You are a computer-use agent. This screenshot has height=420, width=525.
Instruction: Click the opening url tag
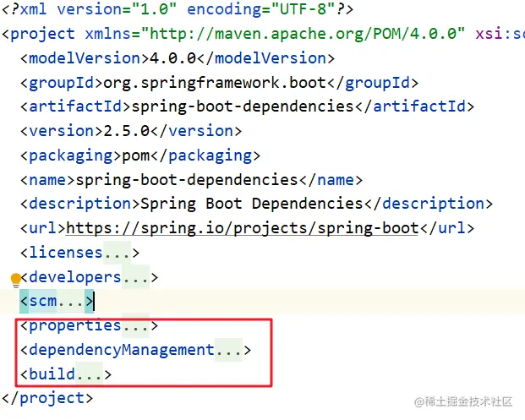(43, 228)
